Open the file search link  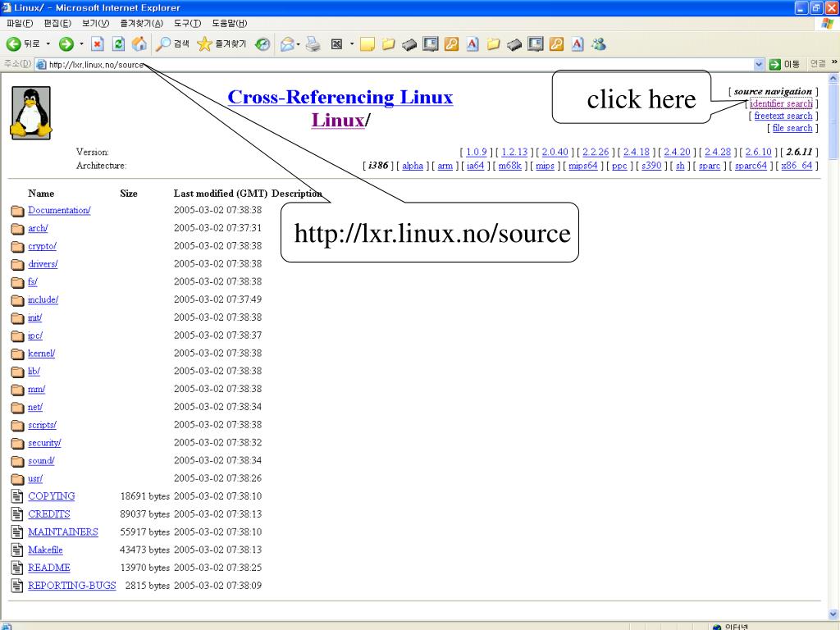pos(792,128)
